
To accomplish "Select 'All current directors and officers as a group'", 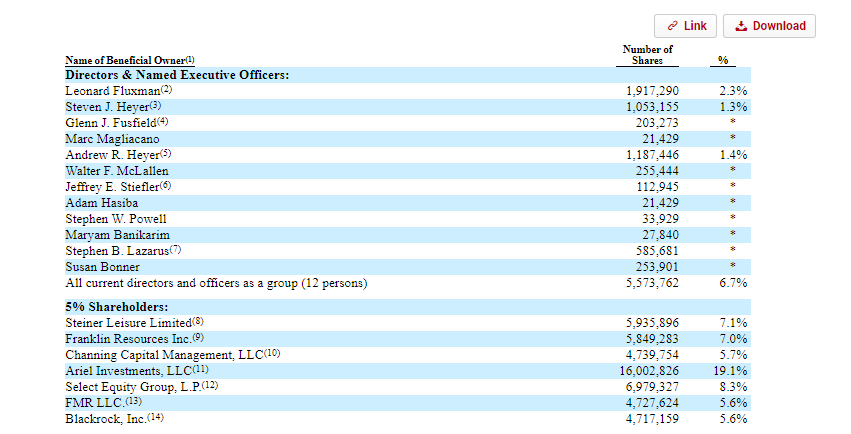I will [x=181, y=283].
